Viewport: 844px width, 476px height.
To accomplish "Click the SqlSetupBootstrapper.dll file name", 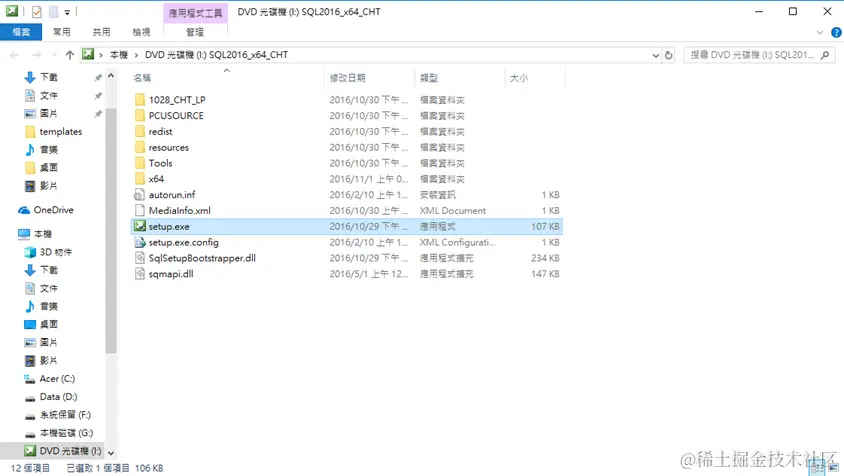I will [x=202, y=258].
